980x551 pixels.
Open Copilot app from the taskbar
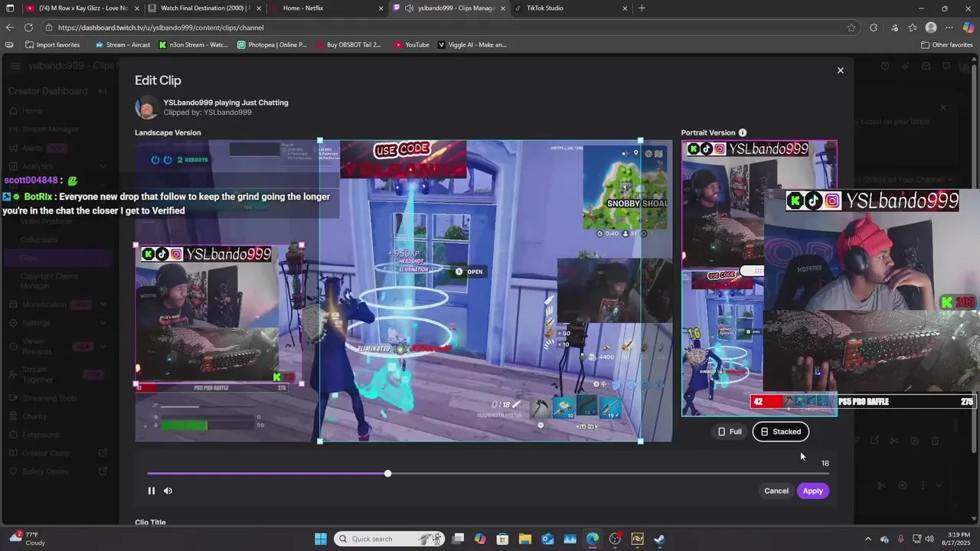480,539
